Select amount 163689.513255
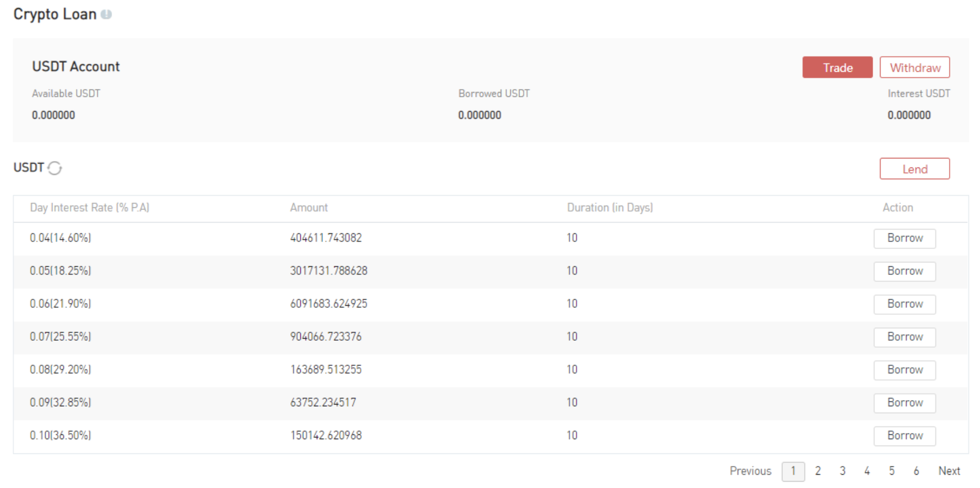 pos(326,370)
